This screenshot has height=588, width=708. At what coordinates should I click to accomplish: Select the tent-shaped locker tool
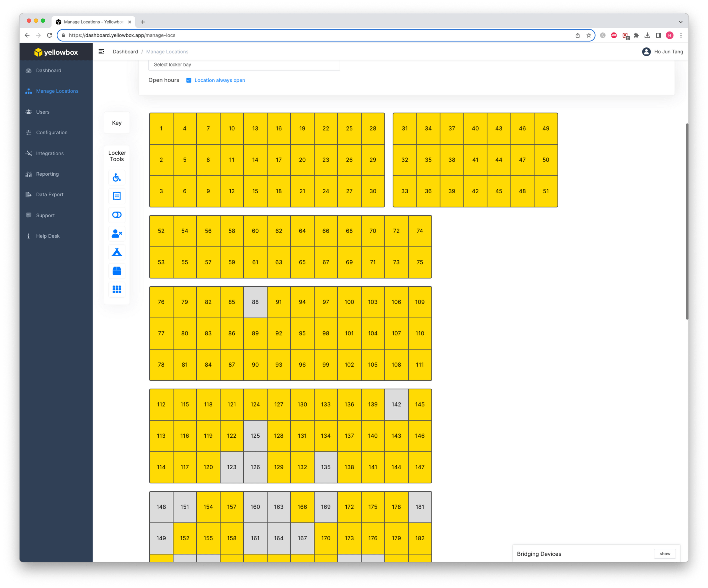coord(117,252)
